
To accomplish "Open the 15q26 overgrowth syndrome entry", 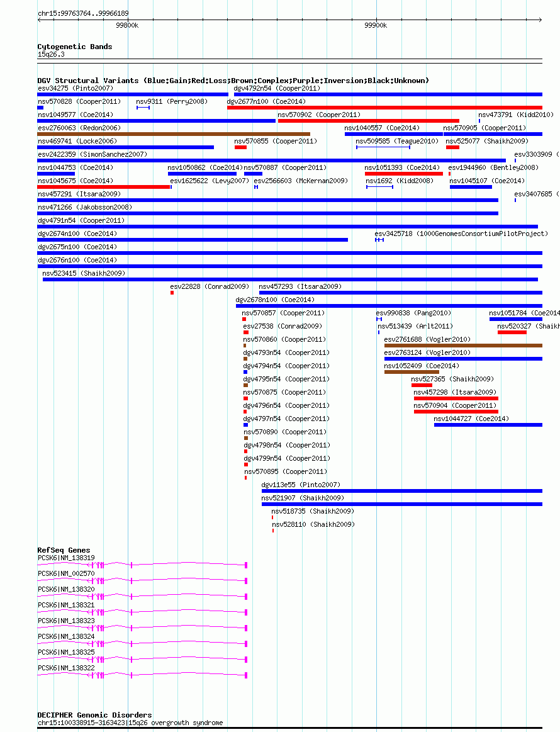I will (130, 723).
